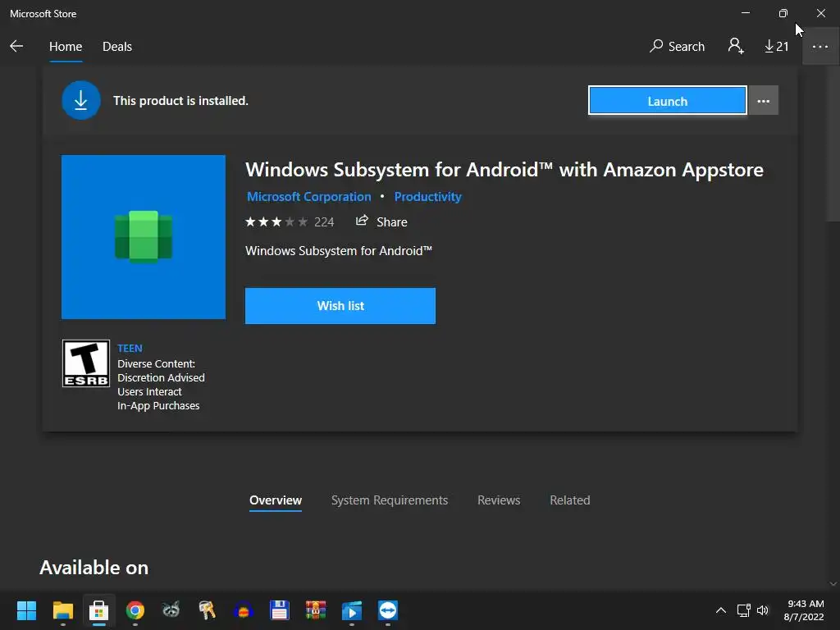Open the TEEN rating link

130,348
